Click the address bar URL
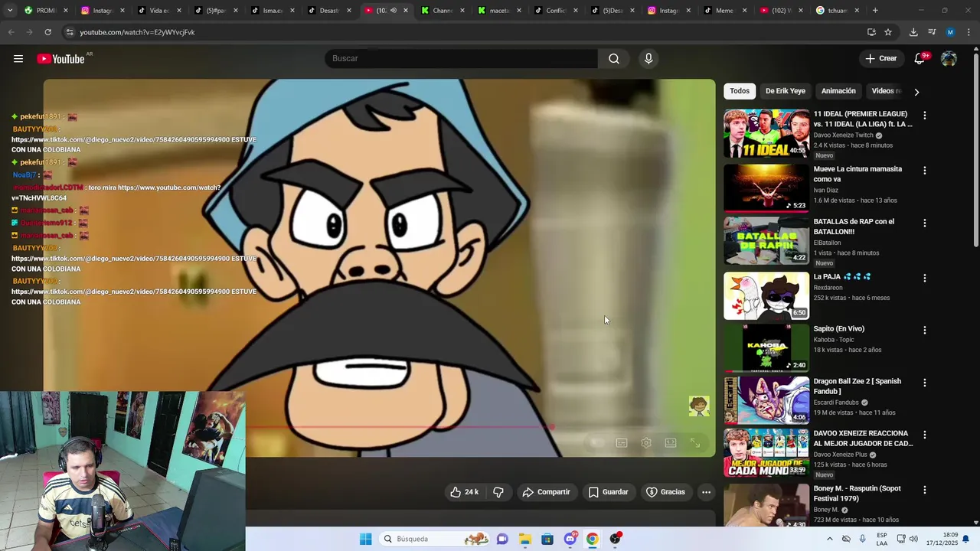Viewport: 980px width, 551px height. (137, 32)
